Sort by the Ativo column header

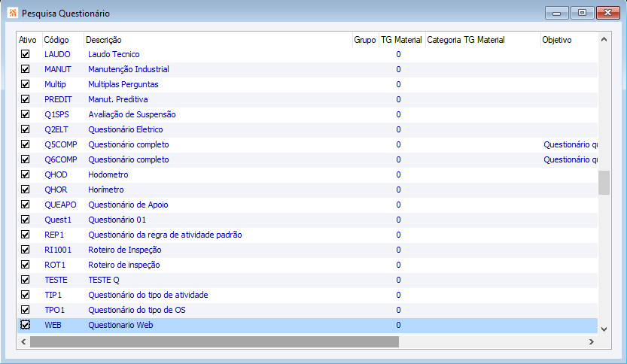[29, 40]
